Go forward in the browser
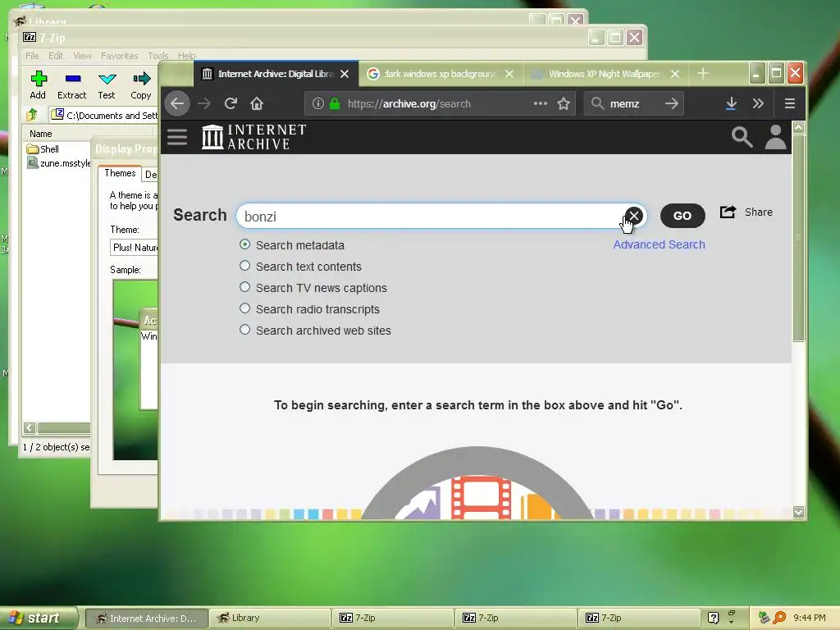The width and height of the screenshot is (840, 630). coord(204,103)
